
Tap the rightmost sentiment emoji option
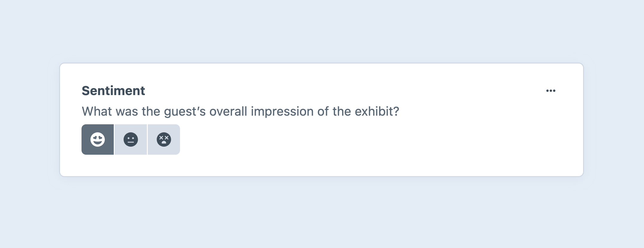point(164,139)
